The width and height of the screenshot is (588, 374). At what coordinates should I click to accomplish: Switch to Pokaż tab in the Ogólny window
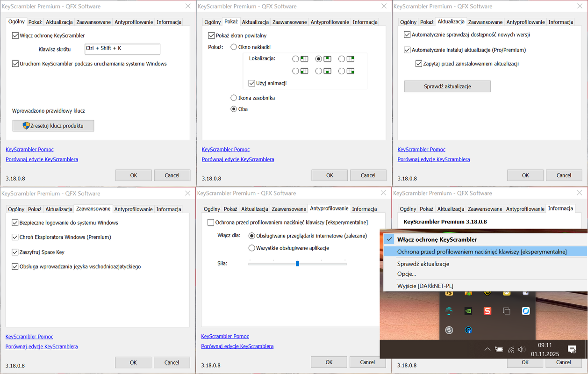pyautogui.click(x=35, y=22)
